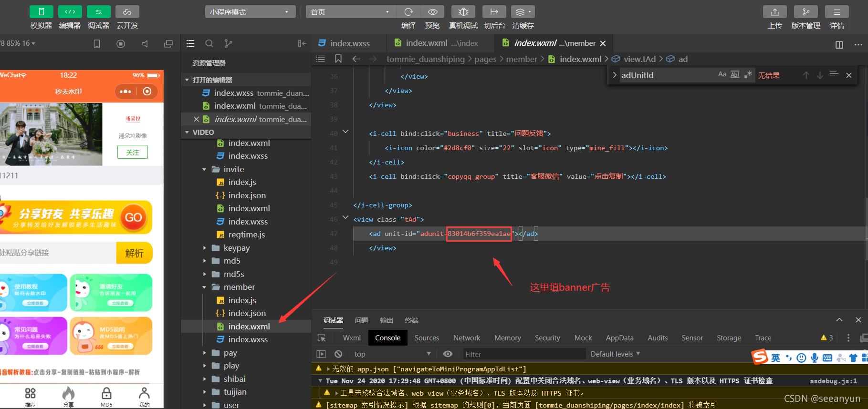Click the adUnitId find input field

click(x=668, y=75)
